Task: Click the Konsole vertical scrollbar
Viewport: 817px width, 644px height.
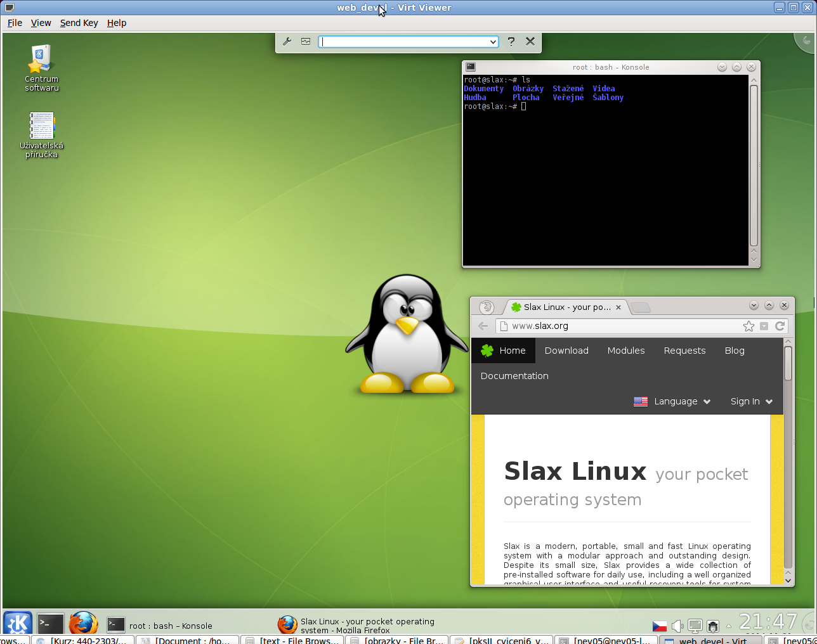Action: pyautogui.click(x=754, y=165)
